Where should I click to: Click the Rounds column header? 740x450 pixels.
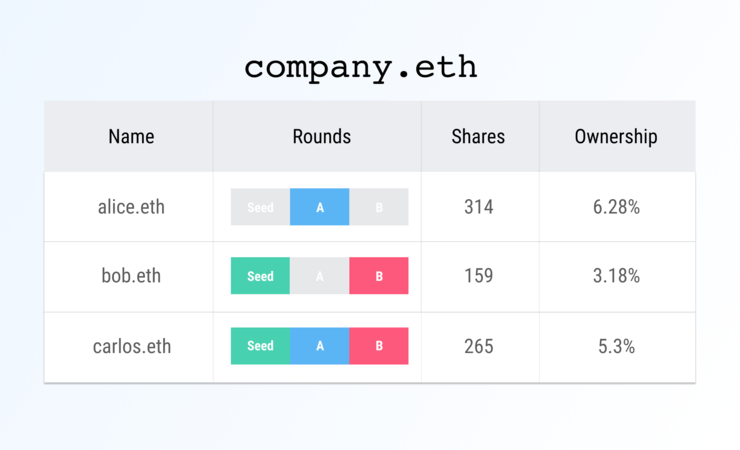[321, 137]
